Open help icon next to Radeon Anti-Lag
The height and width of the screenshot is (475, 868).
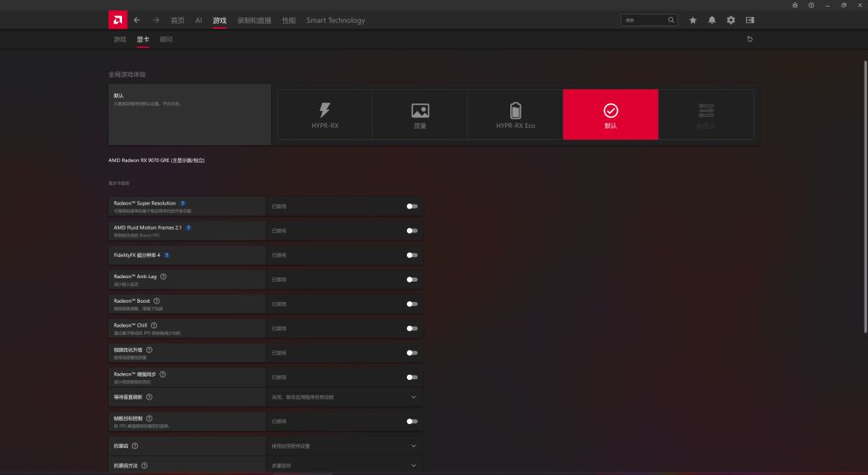164,276
